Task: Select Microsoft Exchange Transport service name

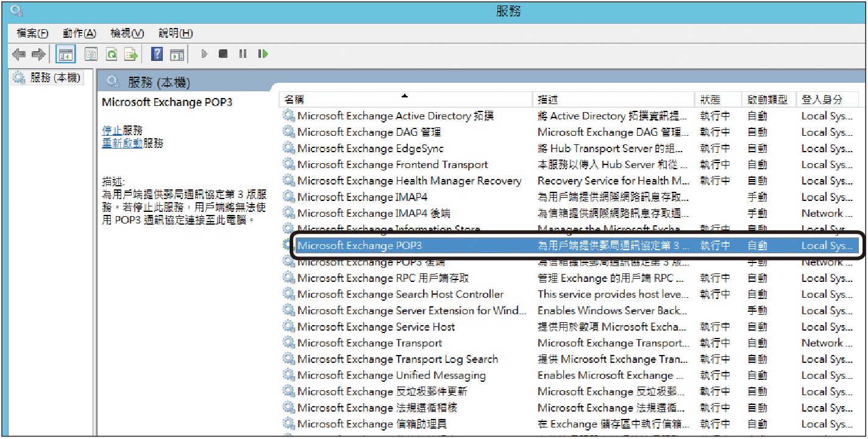Action: 369,343
